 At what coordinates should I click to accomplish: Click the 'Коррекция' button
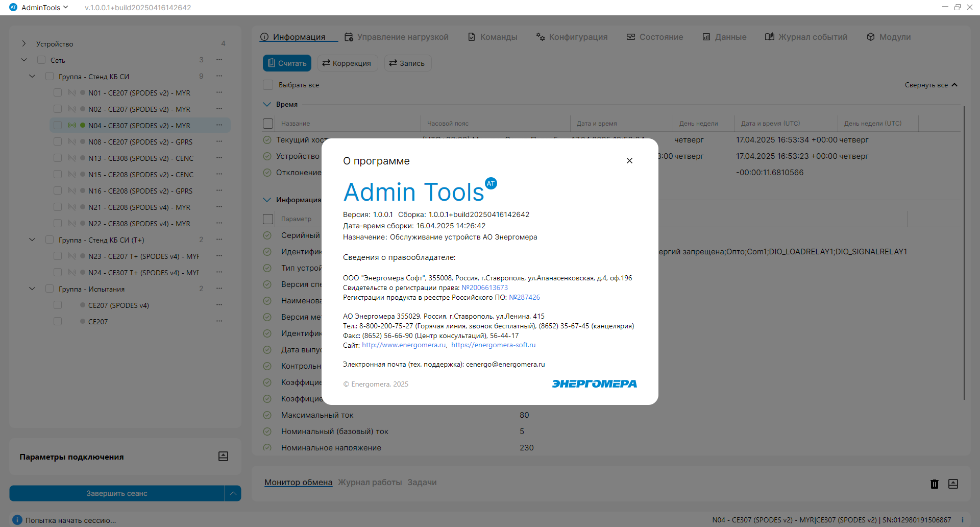tap(347, 63)
